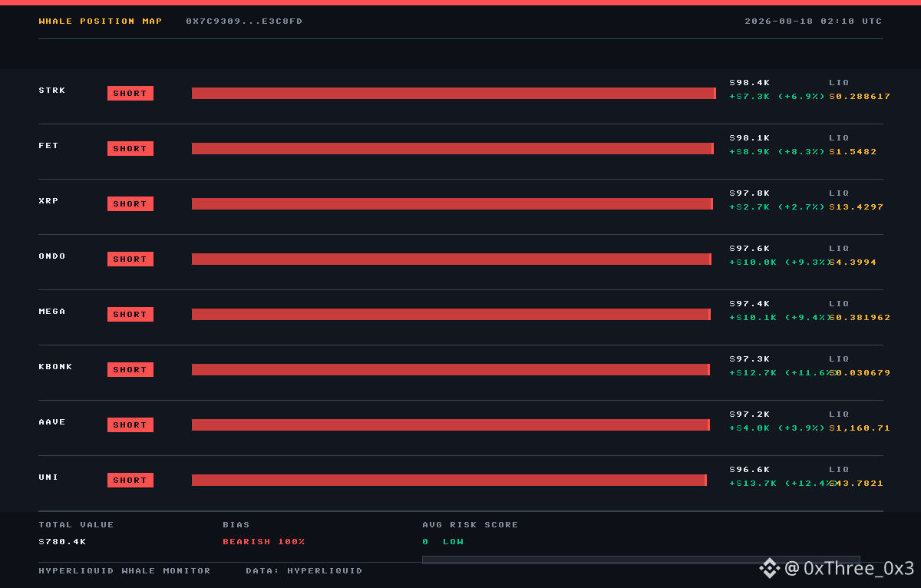Click wallet address 0X7C9309...E3C8FD

coord(244,21)
